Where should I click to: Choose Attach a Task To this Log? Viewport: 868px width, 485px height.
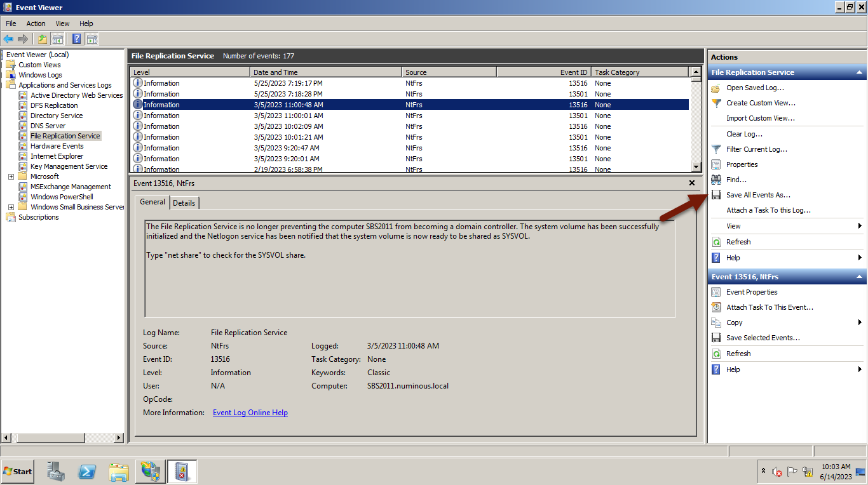pyautogui.click(x=768, y=210)
